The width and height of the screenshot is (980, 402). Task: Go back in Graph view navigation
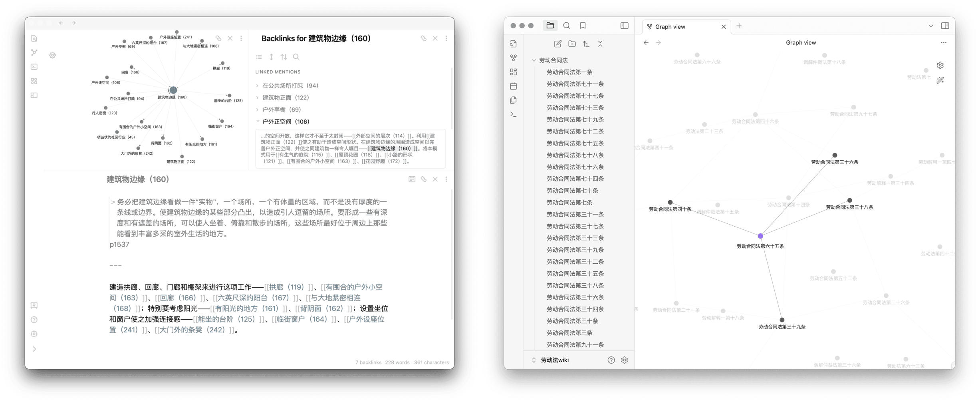[x=646, y=43]
